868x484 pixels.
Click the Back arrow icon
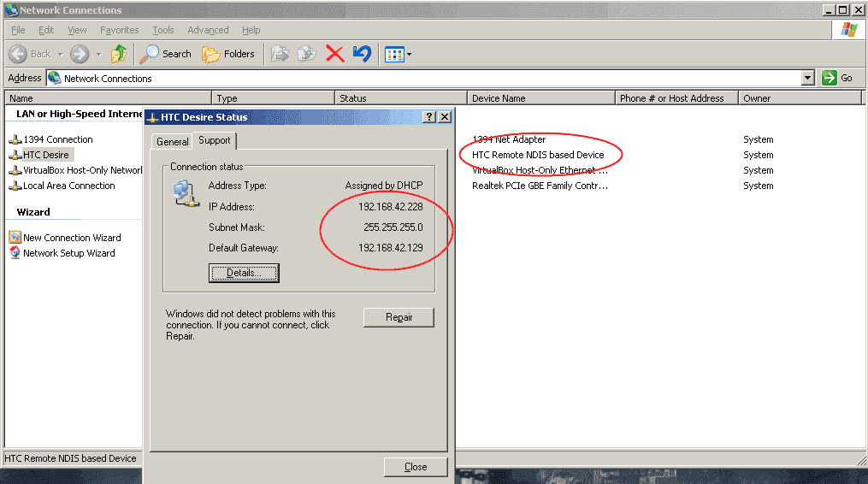coord(18,54)
